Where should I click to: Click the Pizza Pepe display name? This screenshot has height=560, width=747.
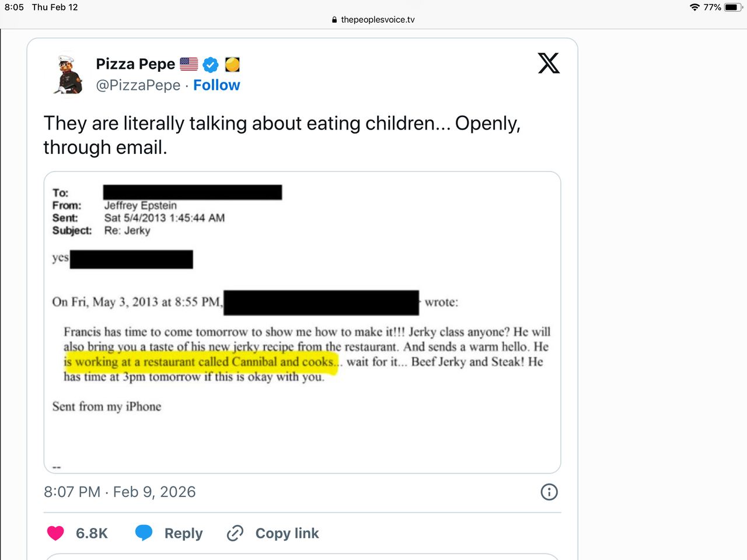coord(135,64)
